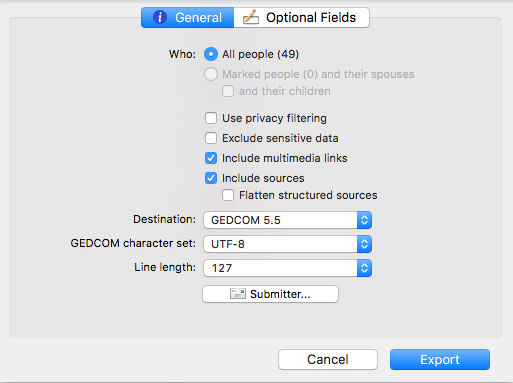The height and width of the screenshot is (383, 513).
Task: Enable Flatten structured sources
Action: tap(228, 195)
